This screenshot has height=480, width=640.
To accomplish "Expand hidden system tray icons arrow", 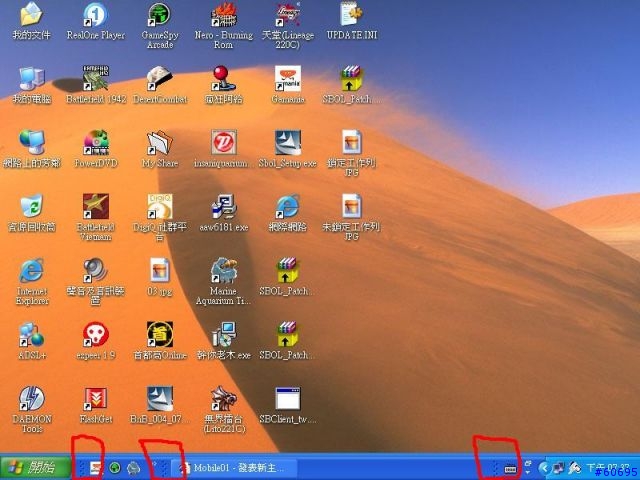I will [543, 468].
